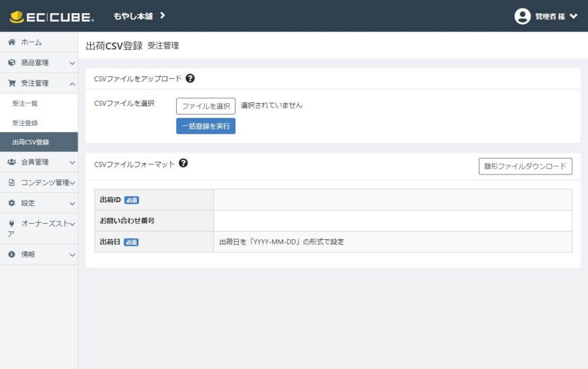This screenshot has height=369, width=588.
Task: Select 受注一覧 in the sidebar
Action: [x=25, y=103]
